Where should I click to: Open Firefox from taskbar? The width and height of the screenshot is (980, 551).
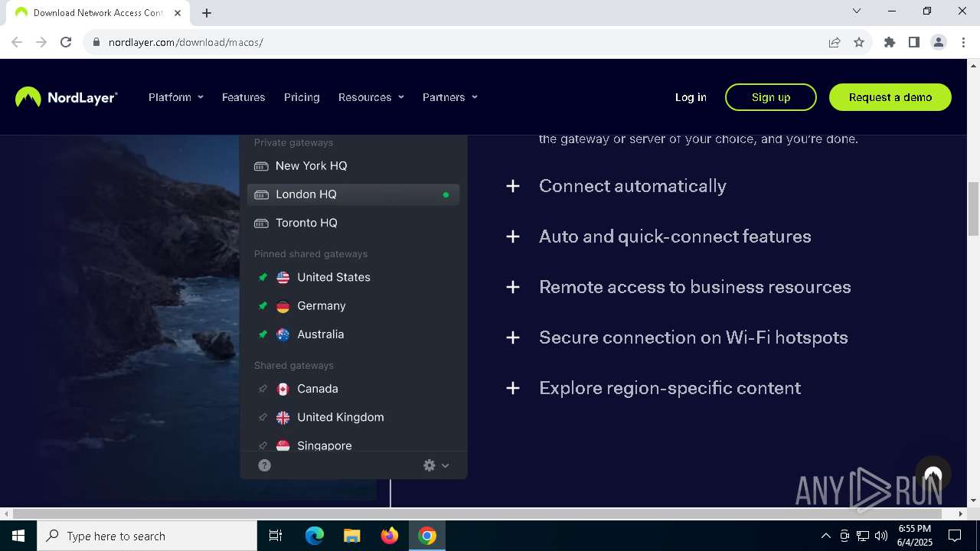[x=390, y=536]
